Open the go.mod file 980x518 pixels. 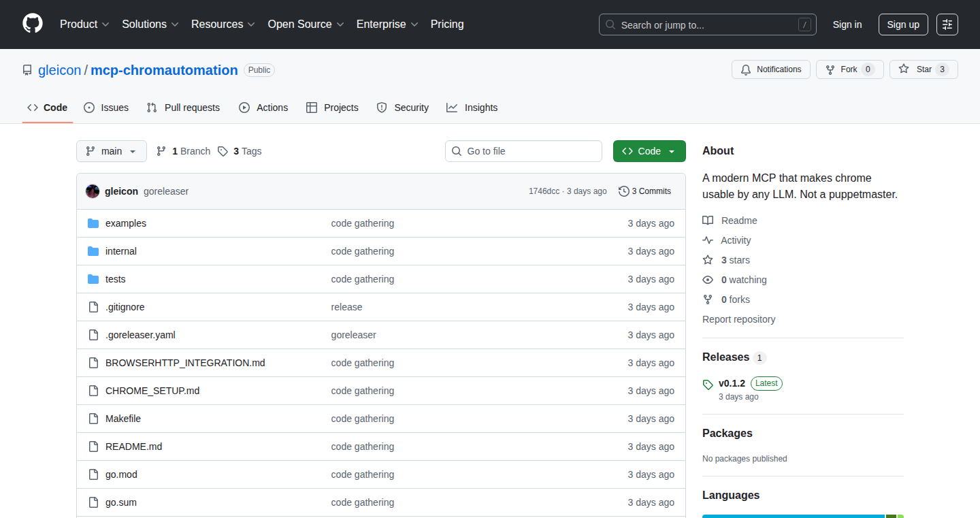point(121,474)
